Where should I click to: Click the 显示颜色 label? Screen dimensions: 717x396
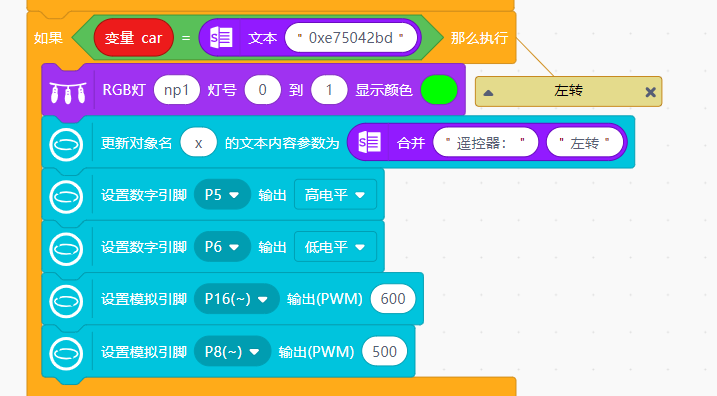coord(384,90)
